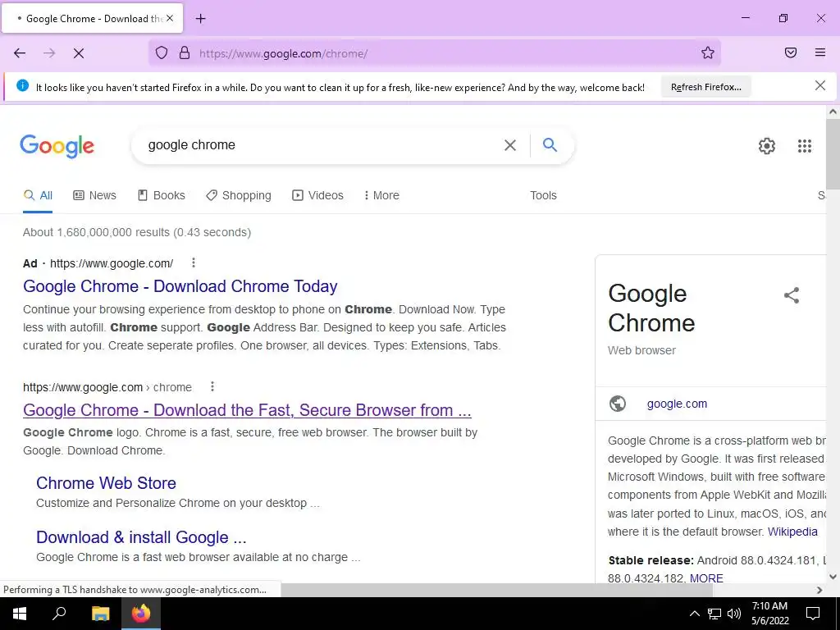Switch to the Videos results tab
840x630 pixels.
(317, 195)
